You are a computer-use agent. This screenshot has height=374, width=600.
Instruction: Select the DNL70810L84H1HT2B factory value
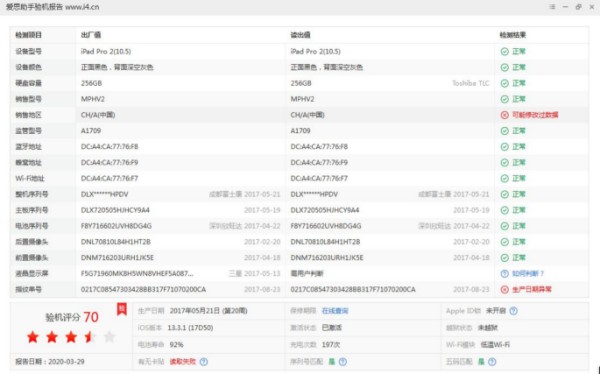tap(116, 242)
